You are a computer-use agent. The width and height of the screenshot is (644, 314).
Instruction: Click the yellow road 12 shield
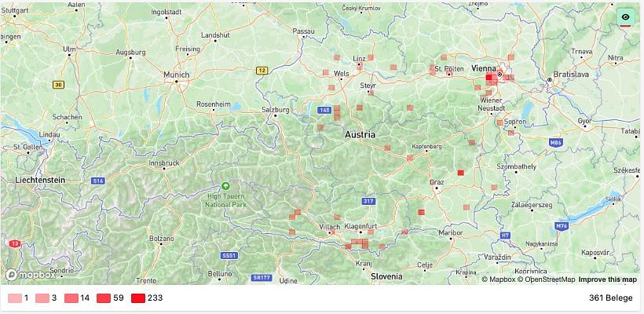coord(262,70)
